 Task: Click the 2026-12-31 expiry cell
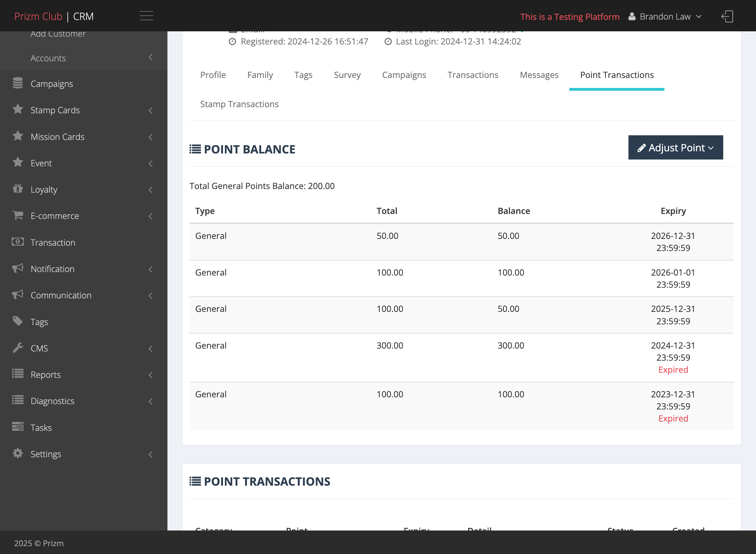click(673, 242)
